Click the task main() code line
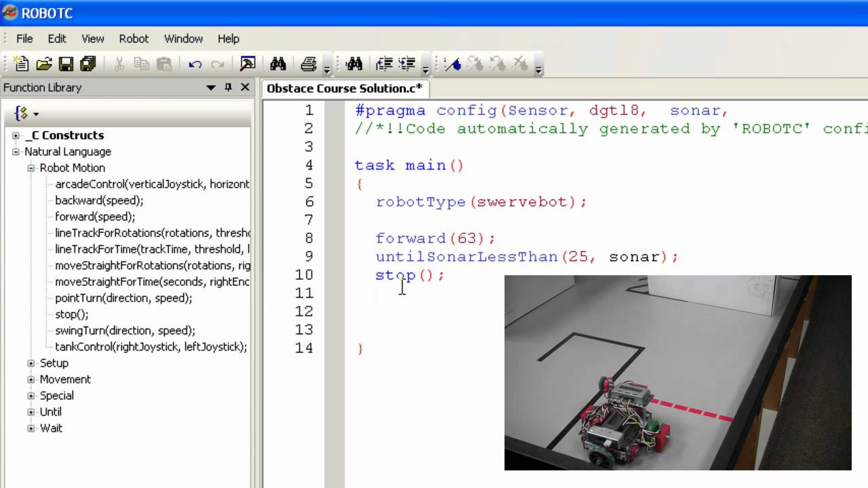868x488 pixels. click(409, 165)
